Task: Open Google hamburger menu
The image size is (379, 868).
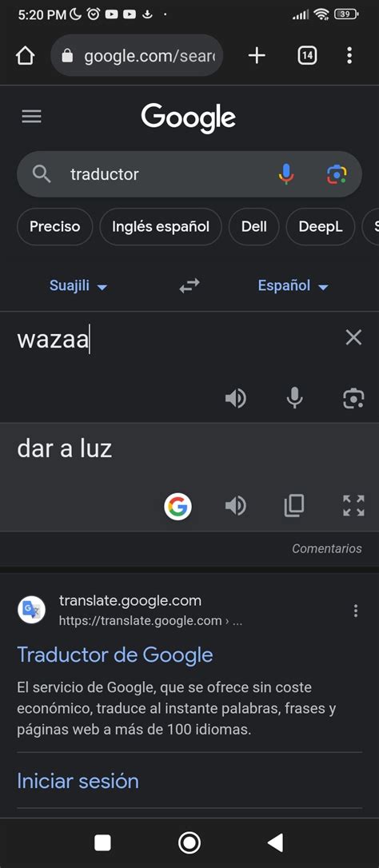Action: (x=32, y=117)
